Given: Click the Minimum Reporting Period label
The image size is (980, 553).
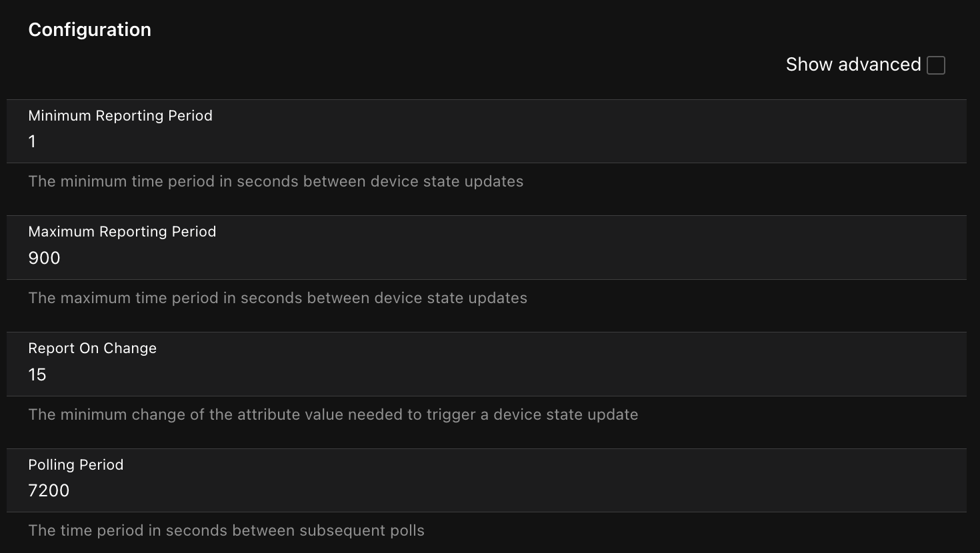Looking at the screenshot, I should [x=120, y=116].
